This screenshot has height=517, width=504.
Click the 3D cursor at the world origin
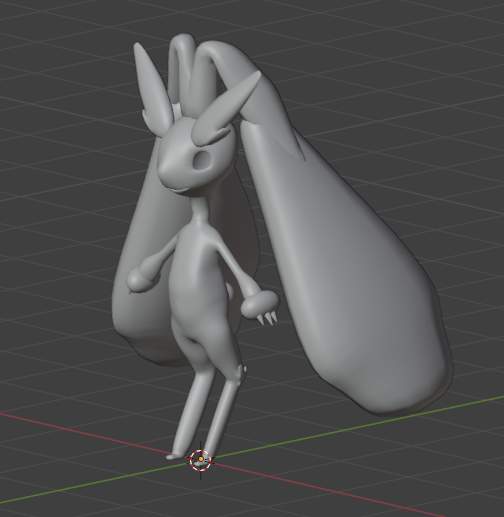click(x=201, y=460)
